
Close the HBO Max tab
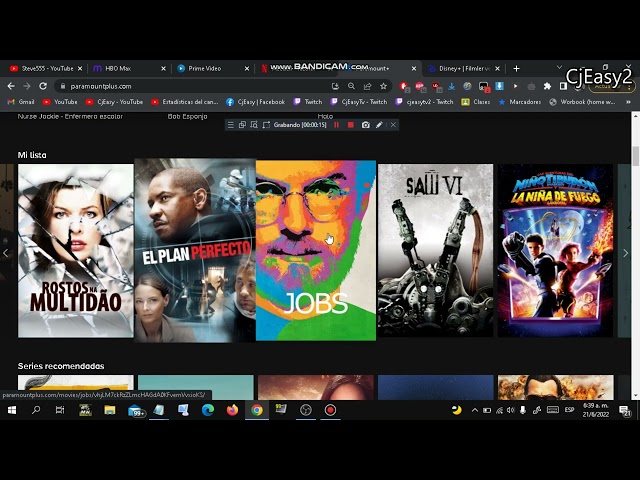point(163,69)
